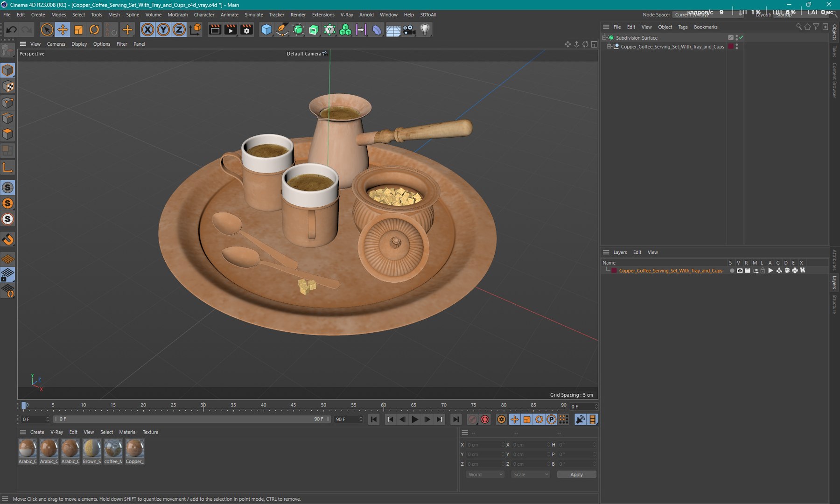Open the MoGraph menu
This screenshot has height=504, width=840.
coord(178,14)
